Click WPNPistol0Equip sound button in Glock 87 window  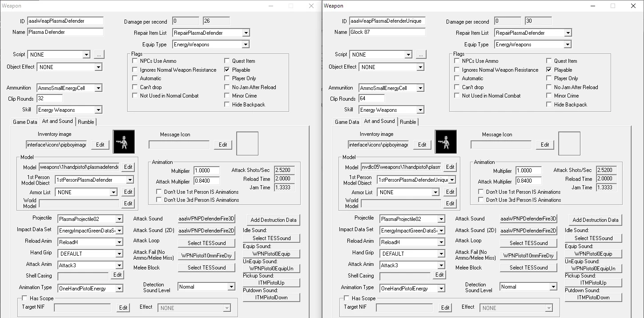pyautogui.click(x=593, y=254)
